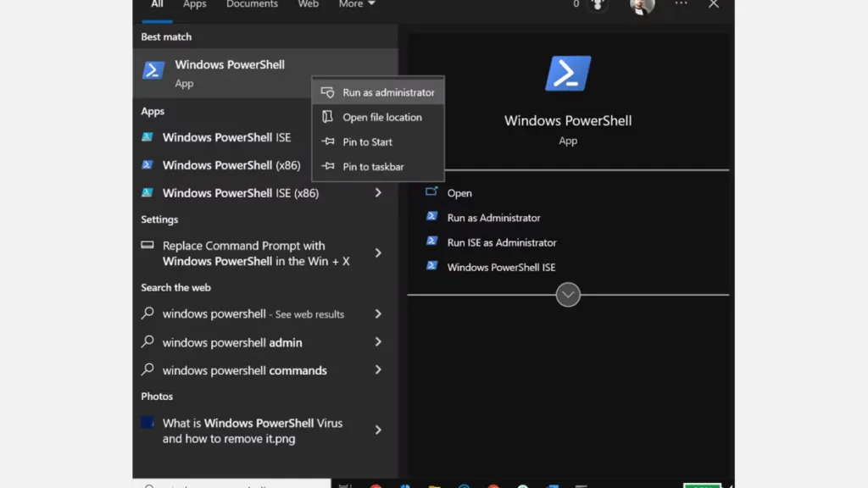Switch to the Web search tab
Image resolution: width=868 pixels, height=488 pixels.
309,4
